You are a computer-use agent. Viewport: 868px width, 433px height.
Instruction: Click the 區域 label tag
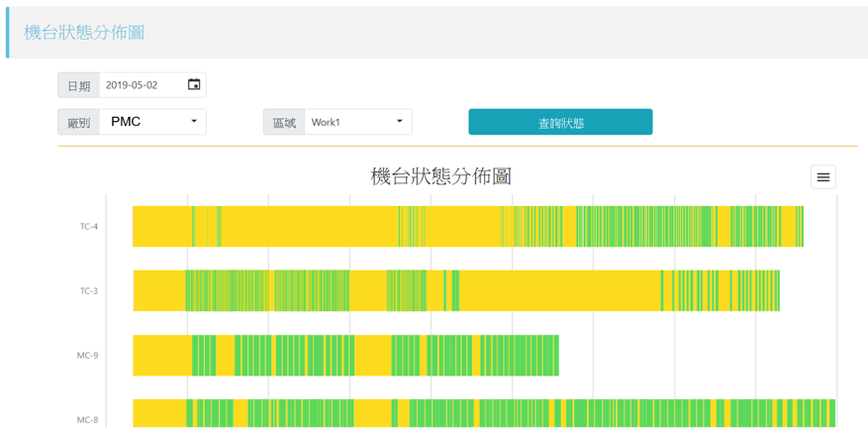pyautogui.click(x=284, y=122)
